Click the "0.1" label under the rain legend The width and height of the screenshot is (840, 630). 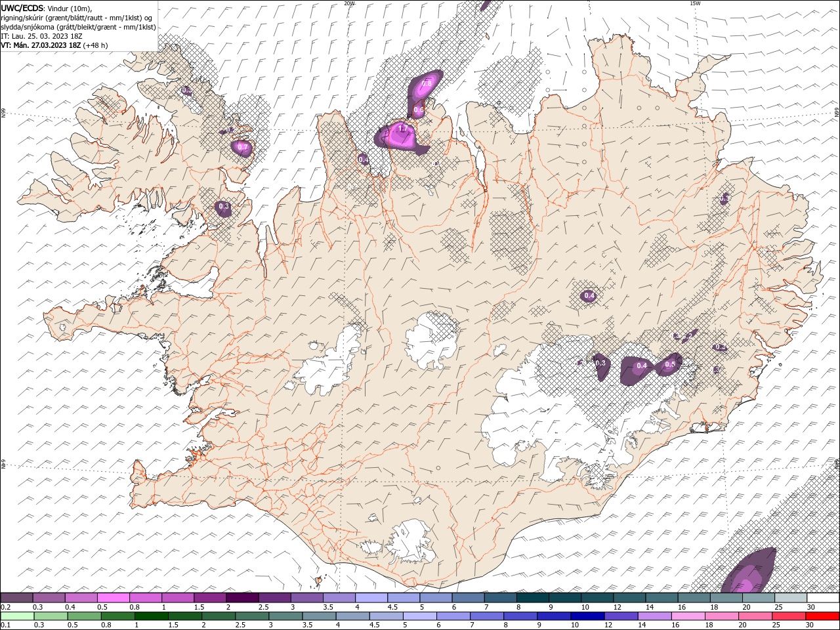point(5,625)
